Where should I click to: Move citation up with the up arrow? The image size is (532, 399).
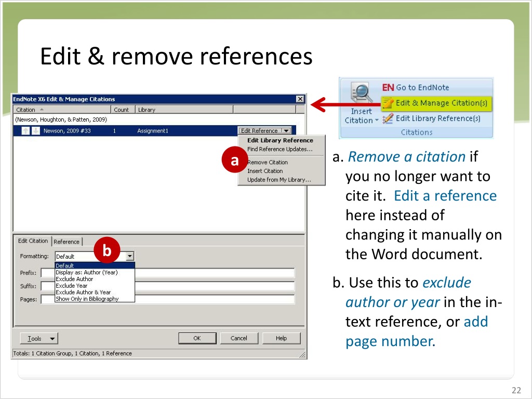(25, 130)
